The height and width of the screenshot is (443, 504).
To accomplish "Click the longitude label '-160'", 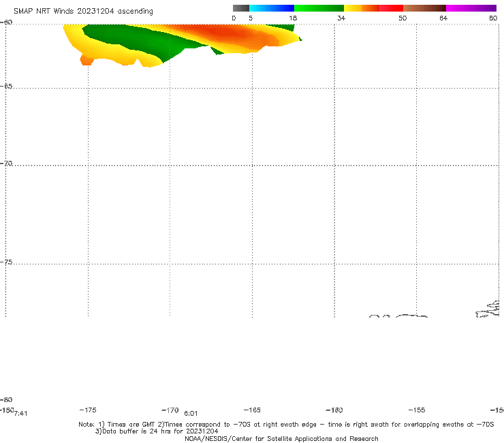I will (334, 410).
